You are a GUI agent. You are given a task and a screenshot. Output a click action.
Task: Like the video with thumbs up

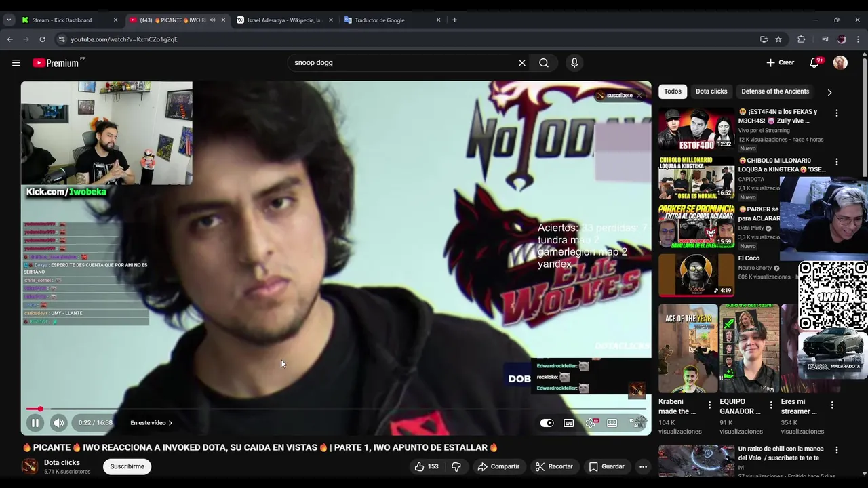click(x=427, y=466)
